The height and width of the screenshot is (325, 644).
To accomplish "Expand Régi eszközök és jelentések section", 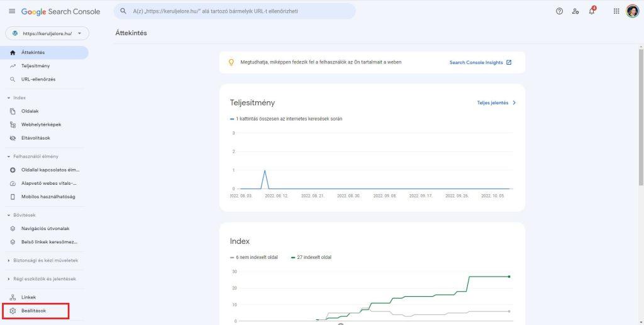I will pos(42,279).
